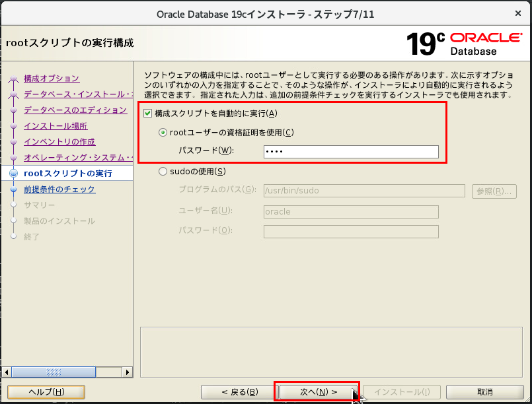This screenshot has height=404, width=532.
Task: Click the empty message area panel
Action: click(331, 352)
